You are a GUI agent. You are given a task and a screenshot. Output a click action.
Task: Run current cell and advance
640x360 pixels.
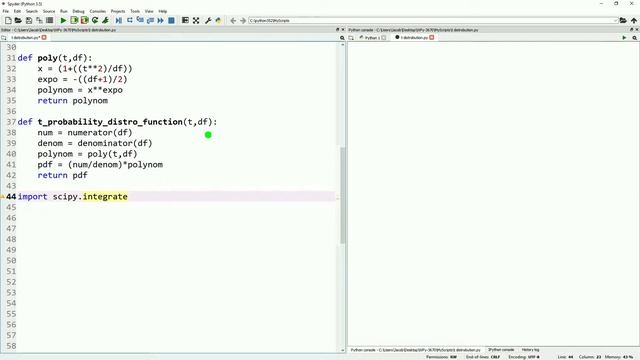(x=84, y=20)
